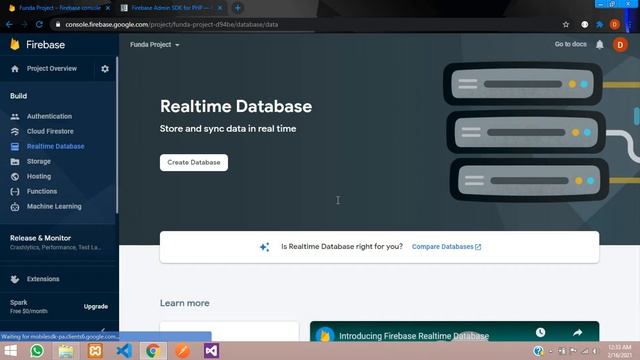Click the Extensions icon in sidebar
This screenshot has height=360, width=640.
[15, 279]
